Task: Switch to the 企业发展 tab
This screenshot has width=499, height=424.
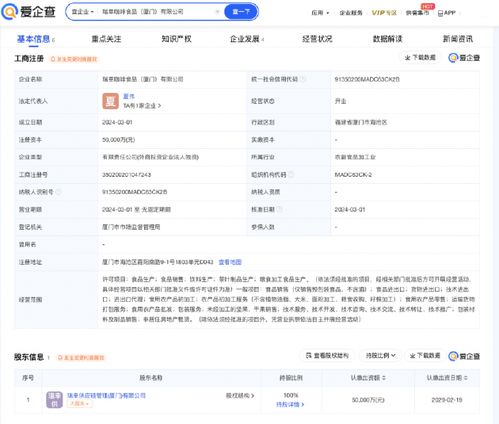Action: pos(245,39)
